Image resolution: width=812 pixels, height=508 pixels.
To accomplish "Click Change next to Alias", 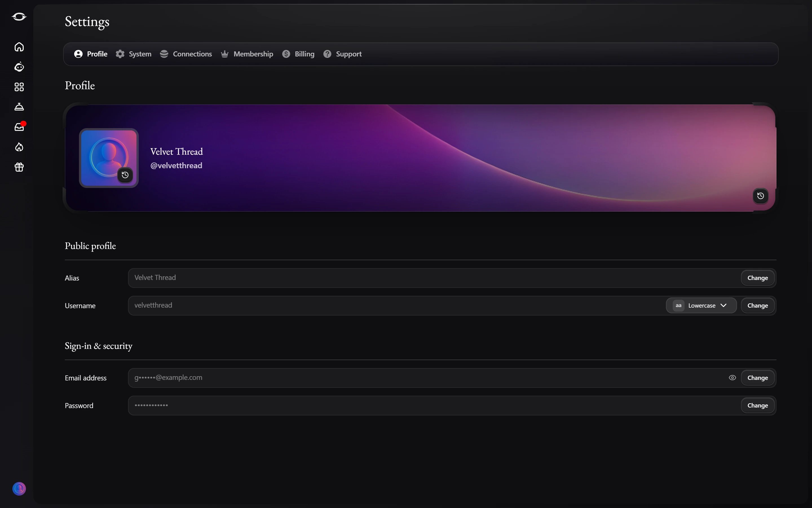I will pos(758,278).
